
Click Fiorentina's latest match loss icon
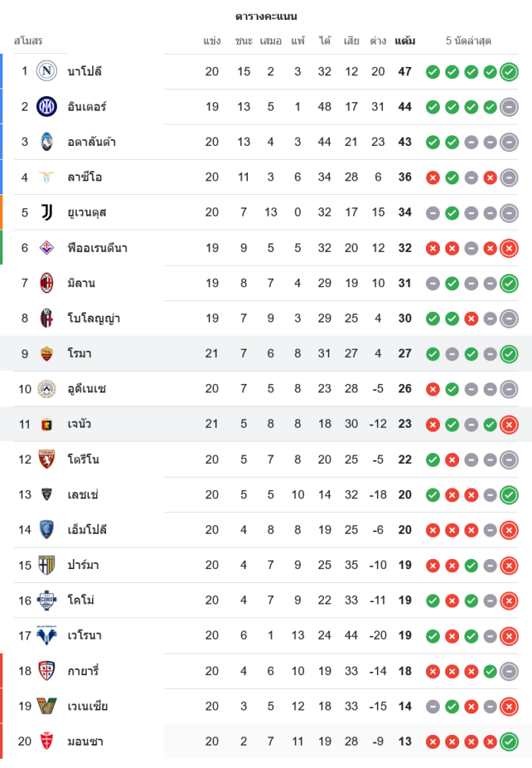[x=508, y=248]
